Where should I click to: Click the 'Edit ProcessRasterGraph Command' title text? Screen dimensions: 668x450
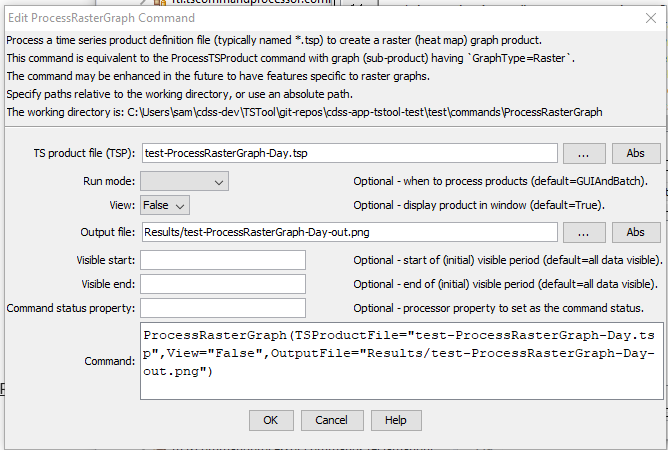101,18
